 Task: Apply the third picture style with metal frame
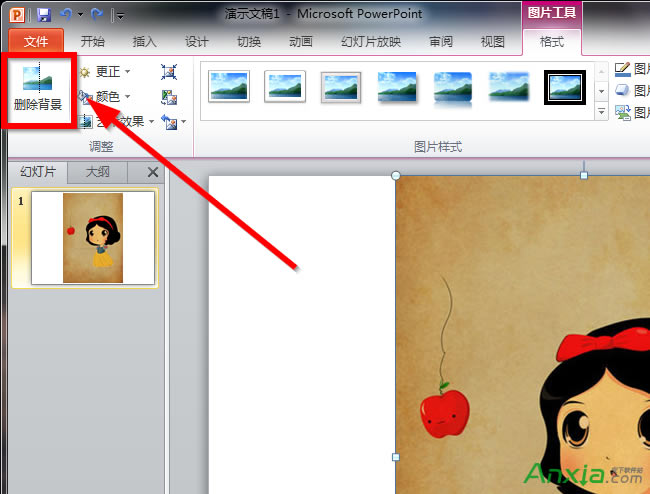click(341, 87)
